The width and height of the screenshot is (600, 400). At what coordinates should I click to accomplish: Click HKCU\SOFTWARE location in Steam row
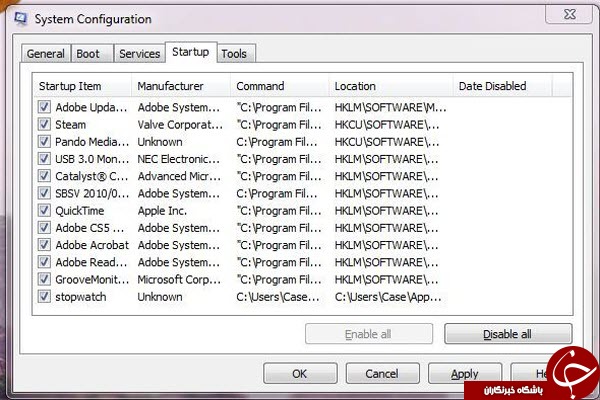(x=386, y=124)
